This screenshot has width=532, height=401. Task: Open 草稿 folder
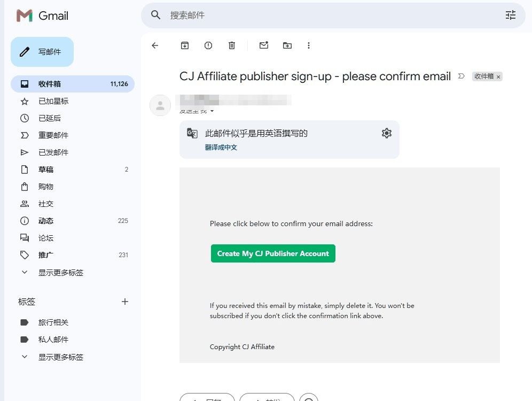(x=73, y=169)
